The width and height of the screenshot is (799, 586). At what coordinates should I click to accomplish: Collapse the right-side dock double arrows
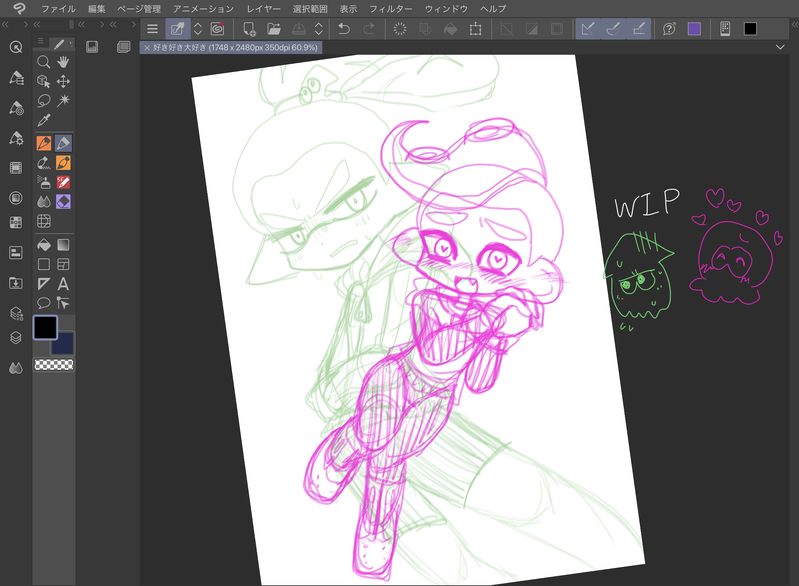point(794,24)
